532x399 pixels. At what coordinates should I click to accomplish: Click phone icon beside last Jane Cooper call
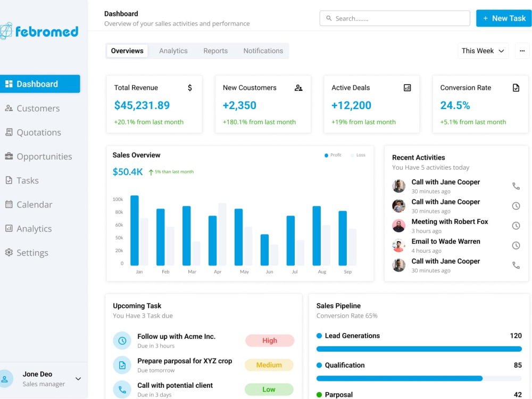[516, 265]
